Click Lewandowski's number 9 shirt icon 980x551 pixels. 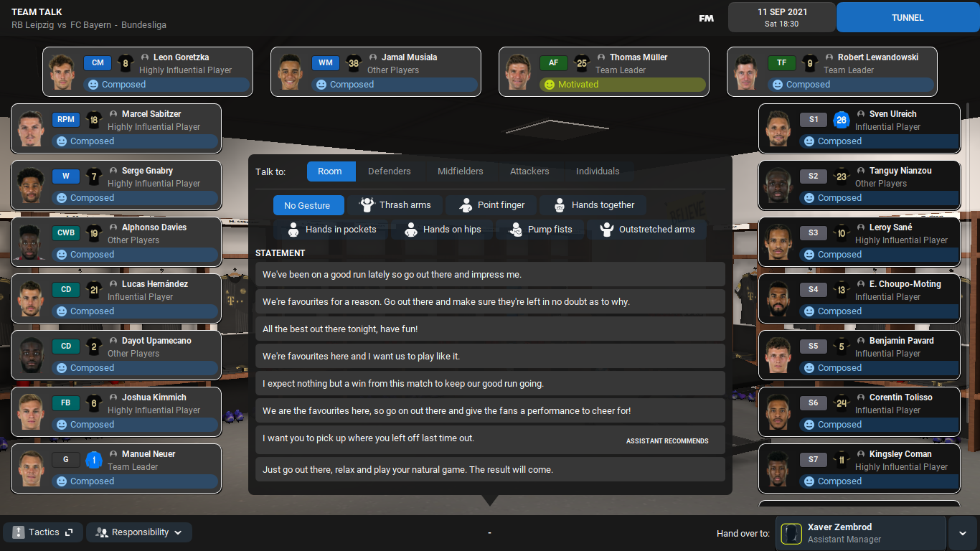(810, 63)
